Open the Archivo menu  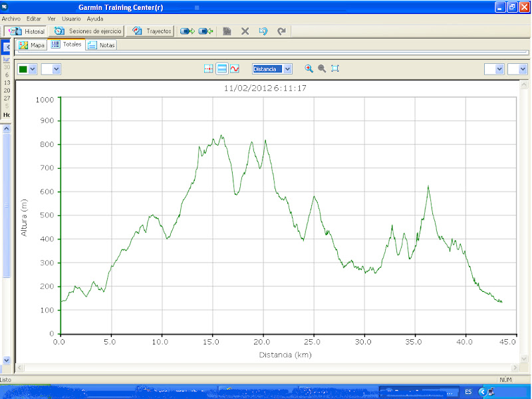[11, 19]
